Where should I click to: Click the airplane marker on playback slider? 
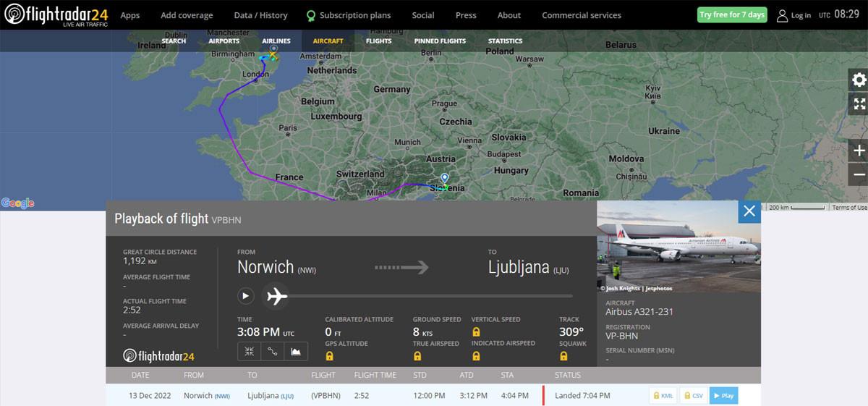click(x=277, y=295)
